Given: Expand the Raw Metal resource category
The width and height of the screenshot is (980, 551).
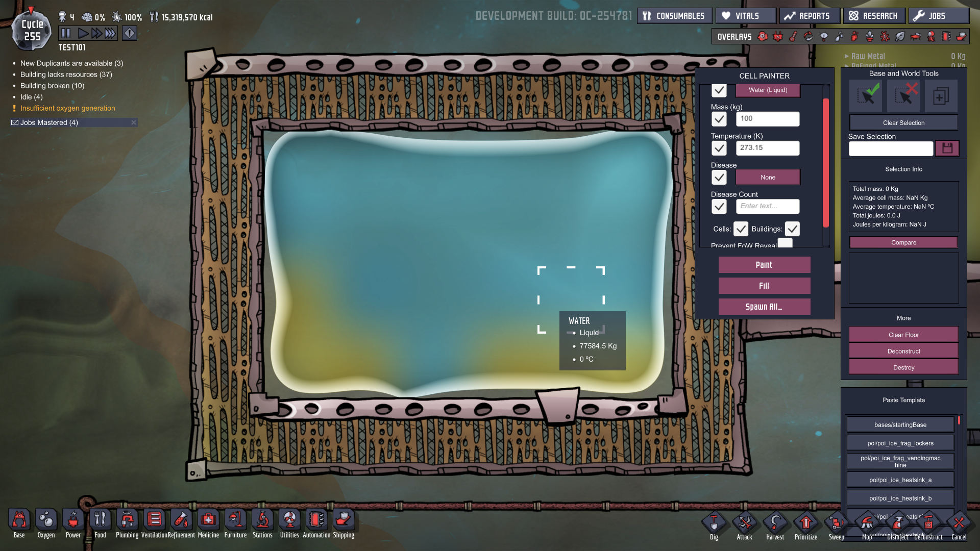Looking at the screenshot, I should click(868, 56).
